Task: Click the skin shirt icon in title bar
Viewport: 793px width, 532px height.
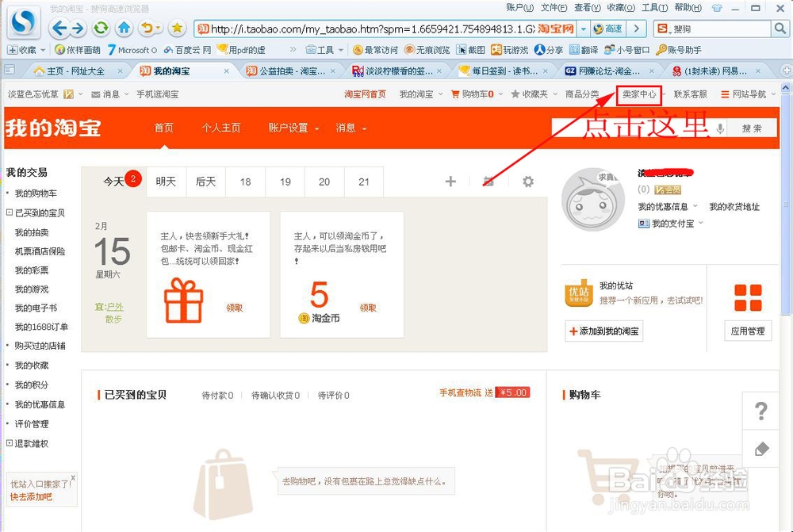Action: click(x=717, y=8)
